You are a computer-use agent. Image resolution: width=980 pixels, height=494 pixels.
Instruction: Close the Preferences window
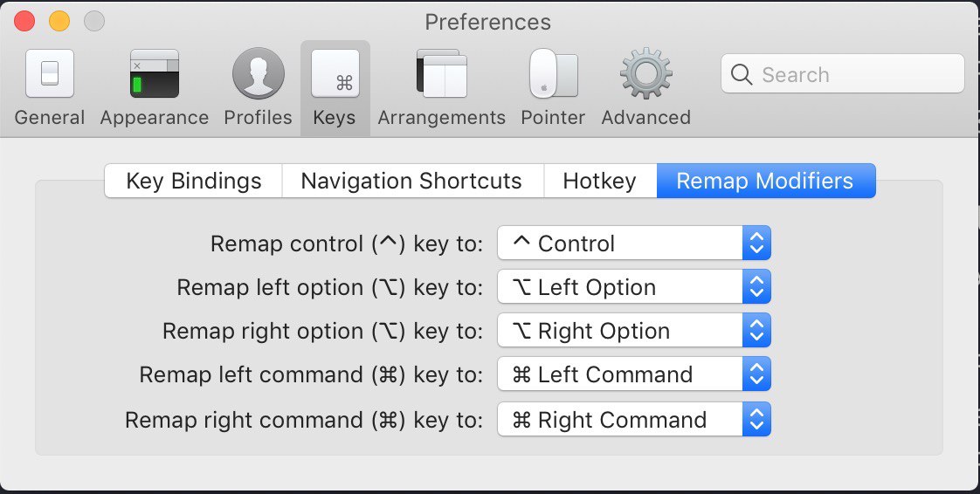(x=24, y=21)
